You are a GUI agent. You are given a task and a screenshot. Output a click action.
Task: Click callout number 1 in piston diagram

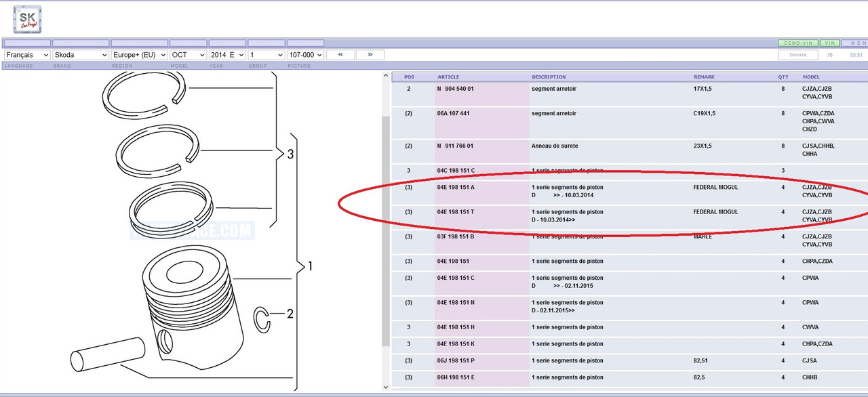coord(310,266)
